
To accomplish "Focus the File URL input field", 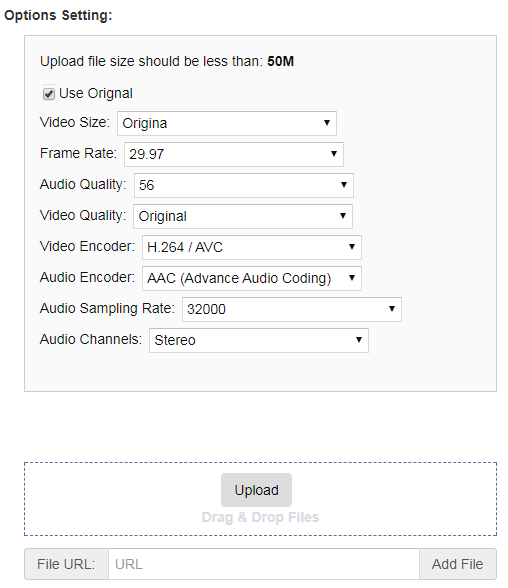I will click(x=264, y=564).
